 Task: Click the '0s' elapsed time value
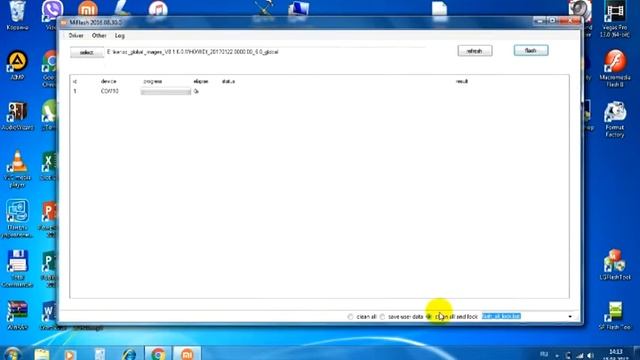point(196,91)
